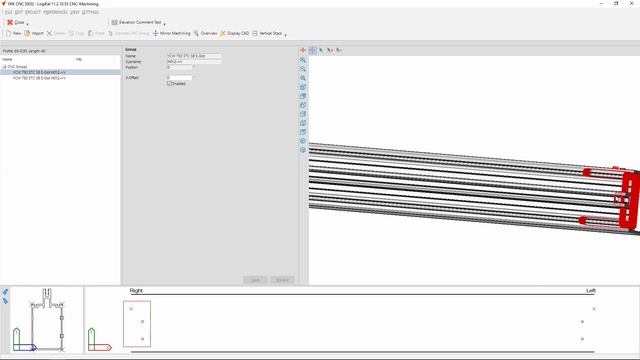Screen dimensions: 640x360
Task: Click the Save button in group panel
Action: click(x=255, y=280)
